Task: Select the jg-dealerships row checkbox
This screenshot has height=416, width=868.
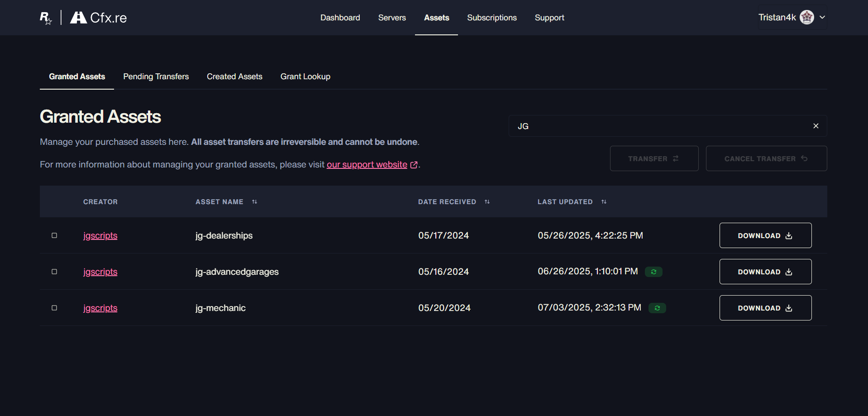Action: [54, 235]
